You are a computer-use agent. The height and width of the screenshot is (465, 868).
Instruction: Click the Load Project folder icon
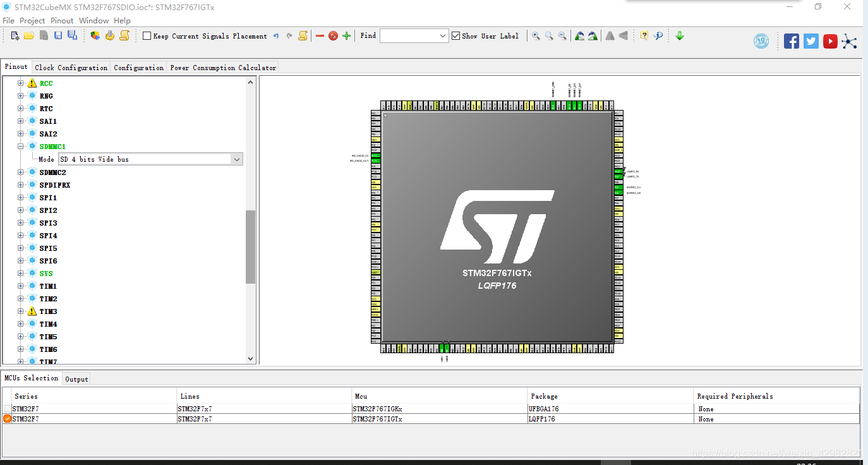(29, 36)
